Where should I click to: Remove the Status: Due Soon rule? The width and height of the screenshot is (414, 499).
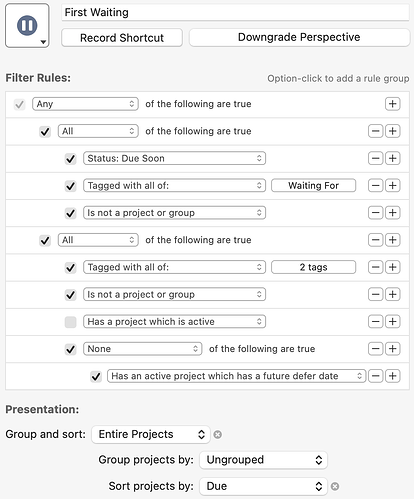375,158
